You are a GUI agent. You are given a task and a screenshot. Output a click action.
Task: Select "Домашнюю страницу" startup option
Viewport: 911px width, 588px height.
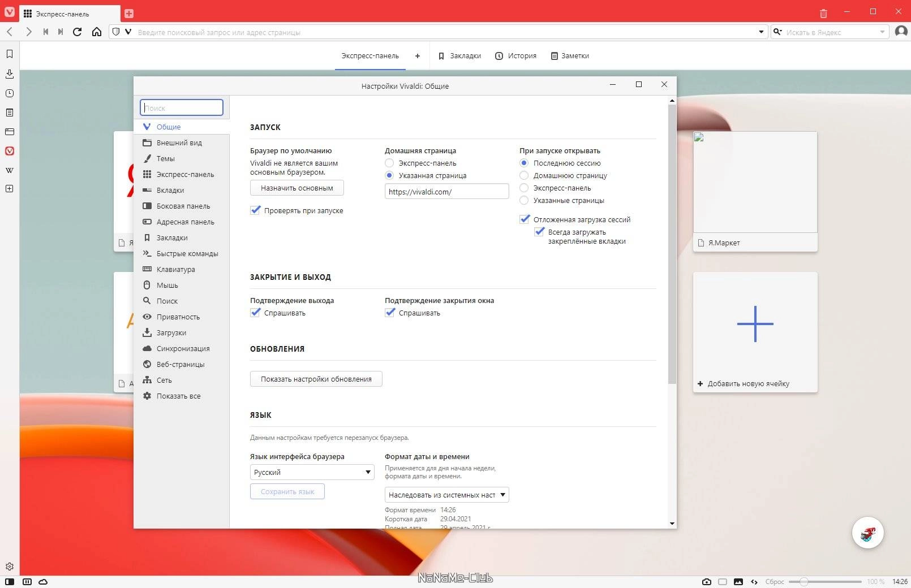point(524,175)
